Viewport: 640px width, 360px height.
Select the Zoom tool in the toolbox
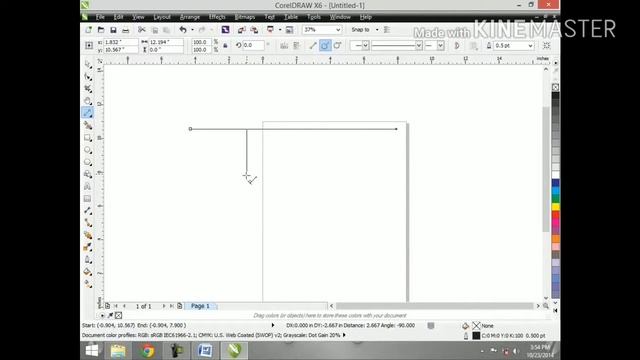point(88,101)
